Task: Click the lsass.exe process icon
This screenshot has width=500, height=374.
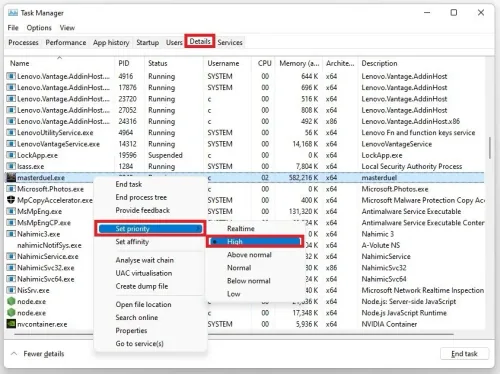Action: click(11, 166)
